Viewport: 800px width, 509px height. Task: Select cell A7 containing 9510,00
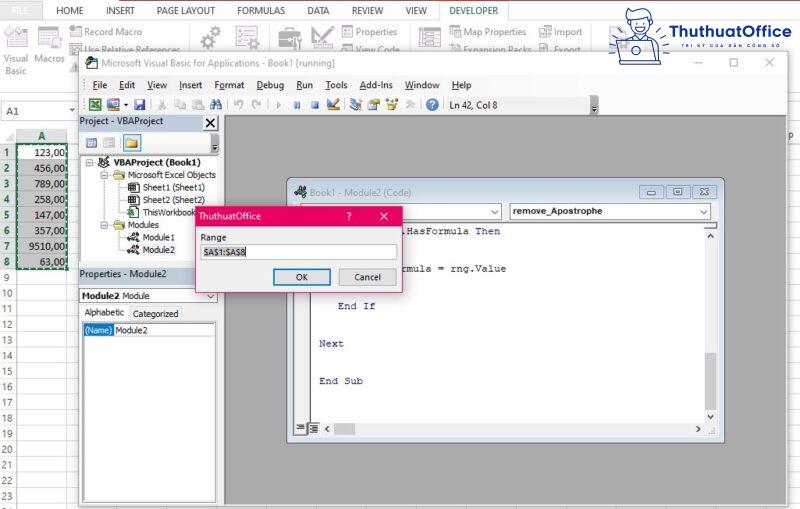[42, 246]
